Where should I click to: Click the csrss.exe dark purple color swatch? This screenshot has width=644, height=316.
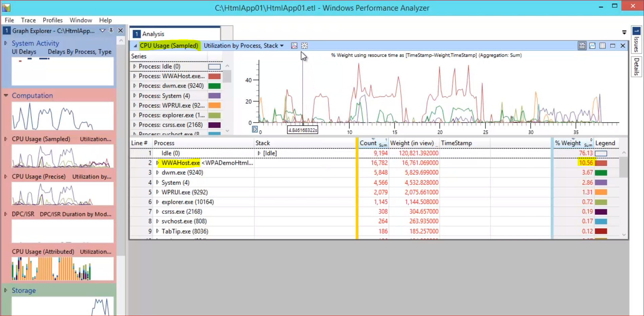click(x=214, y=125)
